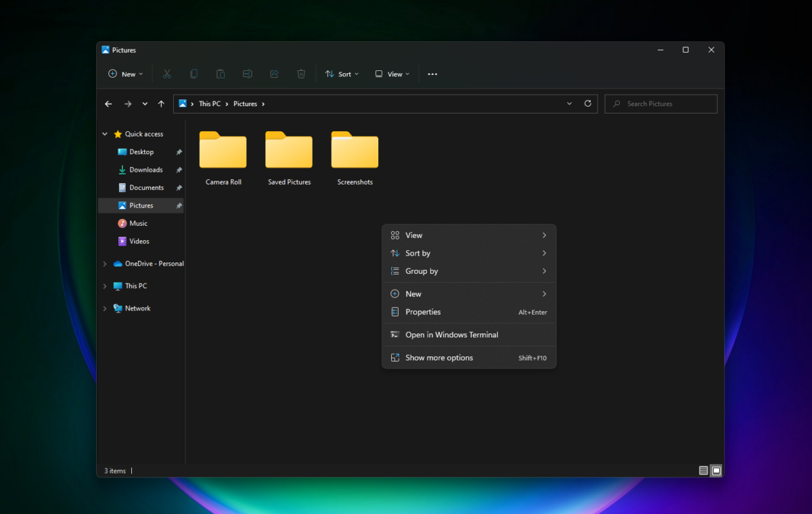Click Pictures in address breadcrumb
Screen dimensions: 812x514
click(246, 104)
